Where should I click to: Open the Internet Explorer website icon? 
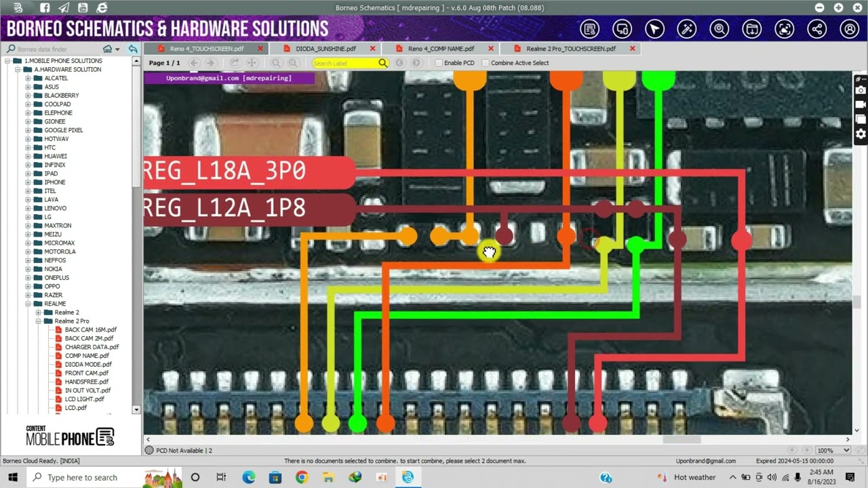click(102, 7)
